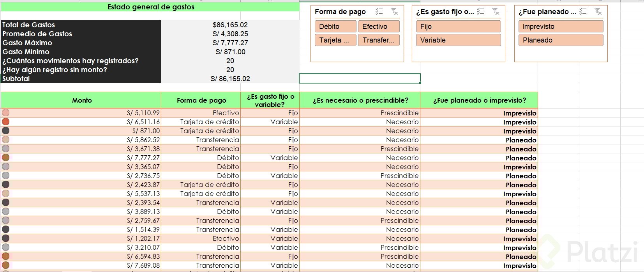Viewport: 644px width, 272px height.
Task: Enable multi-select in ¿Fue planeado... slicer
Action: coord(583,12)
